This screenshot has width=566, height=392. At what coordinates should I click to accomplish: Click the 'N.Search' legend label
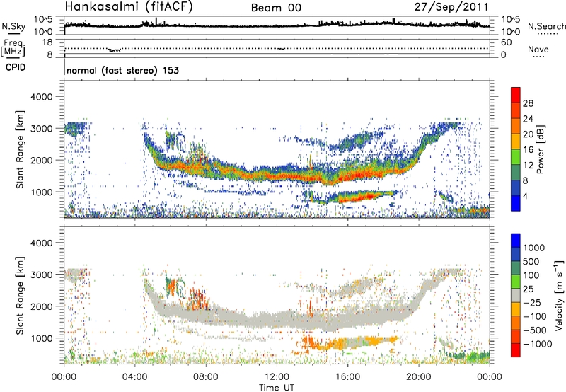(547, 26)
